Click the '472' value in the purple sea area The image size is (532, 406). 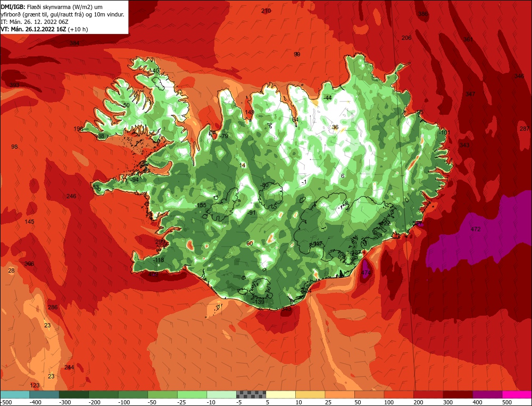pyautogui.click(x=476, y=229)
